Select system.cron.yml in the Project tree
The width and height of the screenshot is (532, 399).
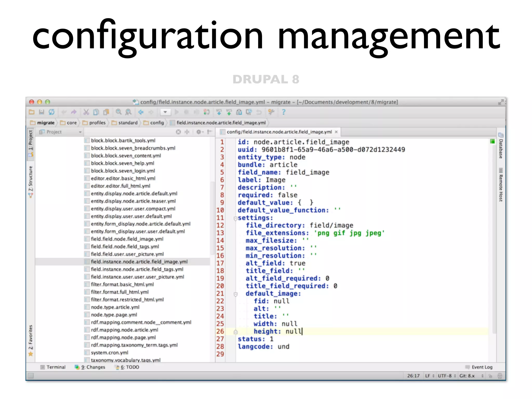click(x=109, y=353)
